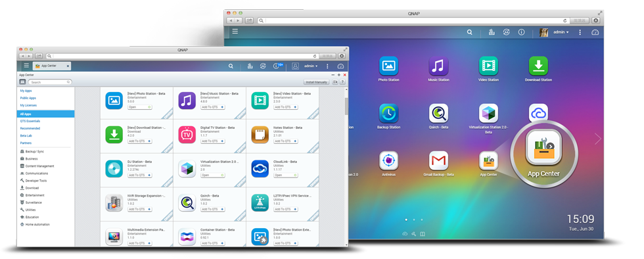Click search magnifier in App Center window header
Screen dimensions: 644x259
(231, 66)
